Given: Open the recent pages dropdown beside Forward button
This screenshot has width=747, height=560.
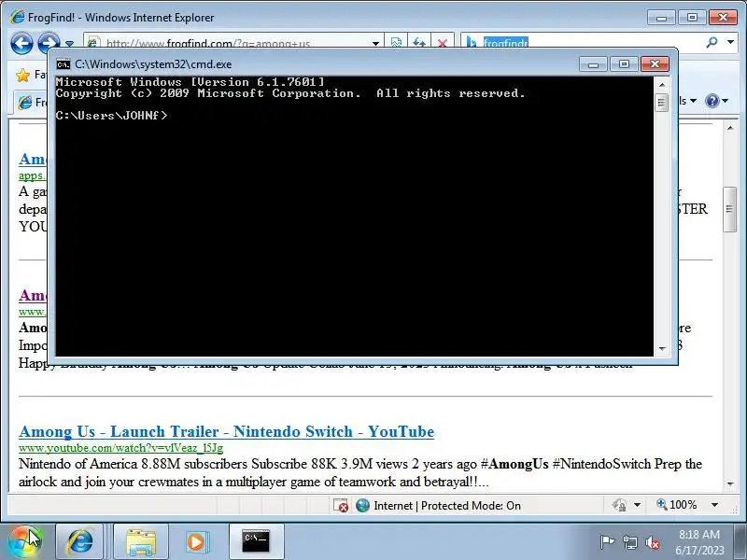Looking at the screenshot, I should pyautogui.click(x=69, y=43).
